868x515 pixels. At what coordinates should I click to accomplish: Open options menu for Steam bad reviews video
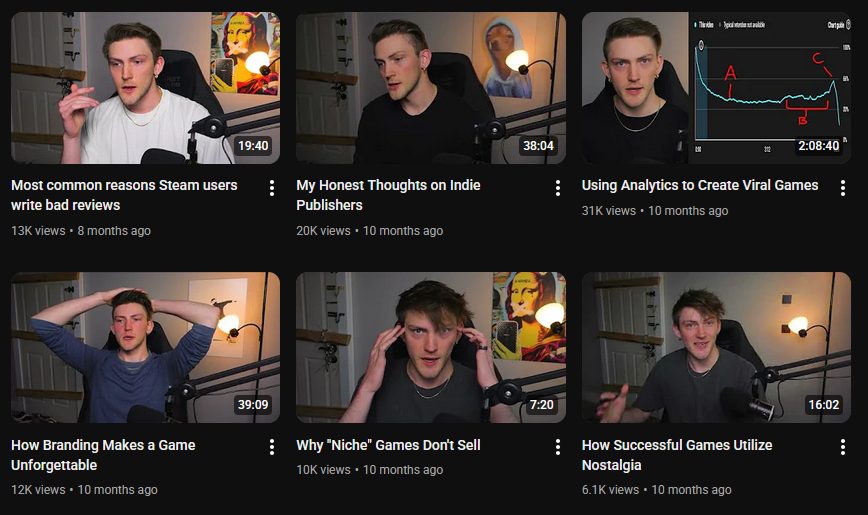click(272, 188)
